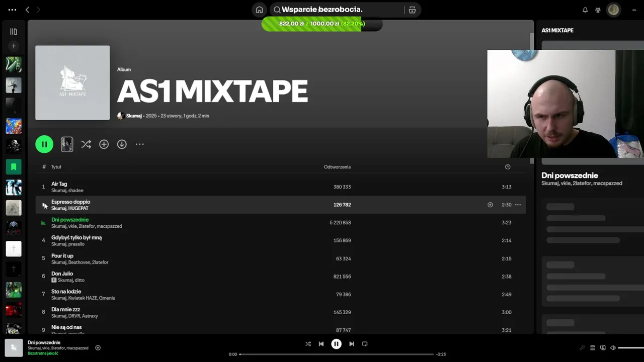This screenshot has width=644, height=362.
Task: Open the notifications bell
Action: (x=585, y=10)
